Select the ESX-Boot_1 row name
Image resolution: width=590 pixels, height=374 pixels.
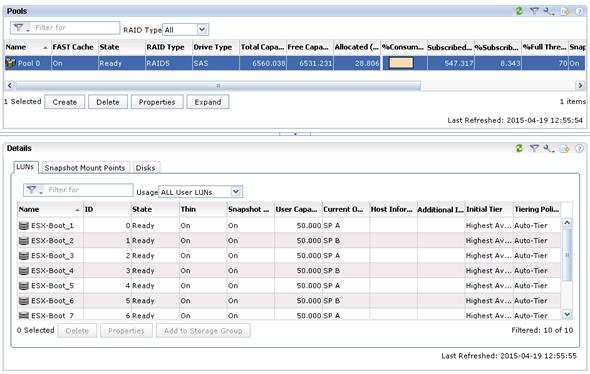(52, 226)
